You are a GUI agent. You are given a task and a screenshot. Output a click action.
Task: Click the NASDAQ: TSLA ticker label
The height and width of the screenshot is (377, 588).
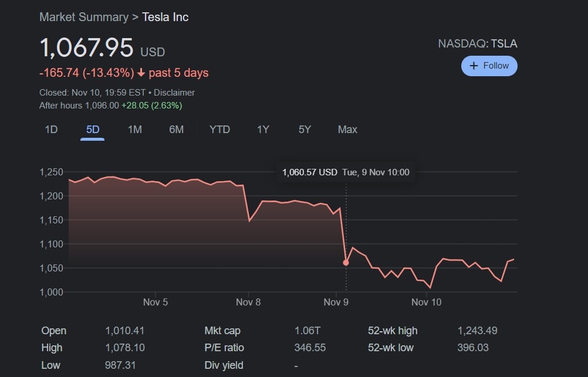point(477,44)
